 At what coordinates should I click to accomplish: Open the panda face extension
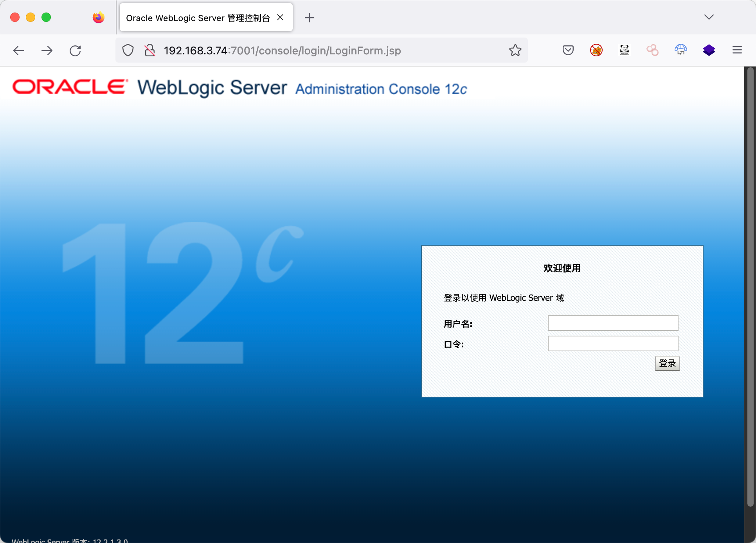click(625, 50)
